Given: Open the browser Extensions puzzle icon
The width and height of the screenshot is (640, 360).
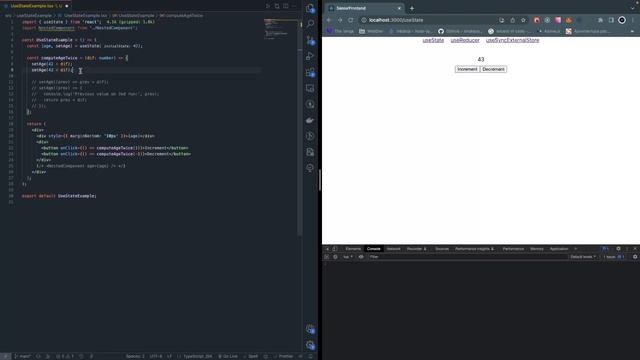Looking at the screenshot, I should click(600, 20).
